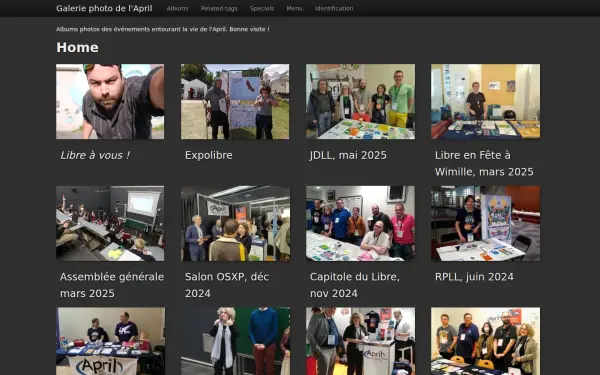The height and width of the screenshot is (375, 600).
Task: Open the Specials menu
Action: pyautogui.click(x=262, y=8)
